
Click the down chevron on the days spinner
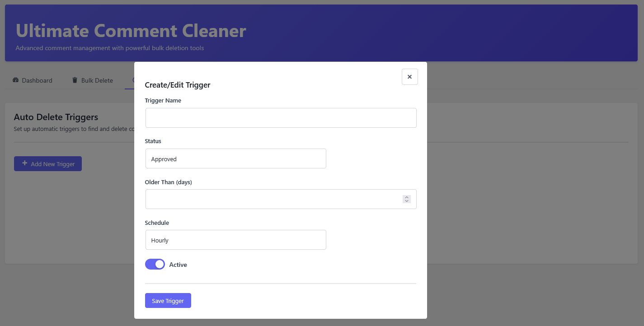click(x=406, y=201)
